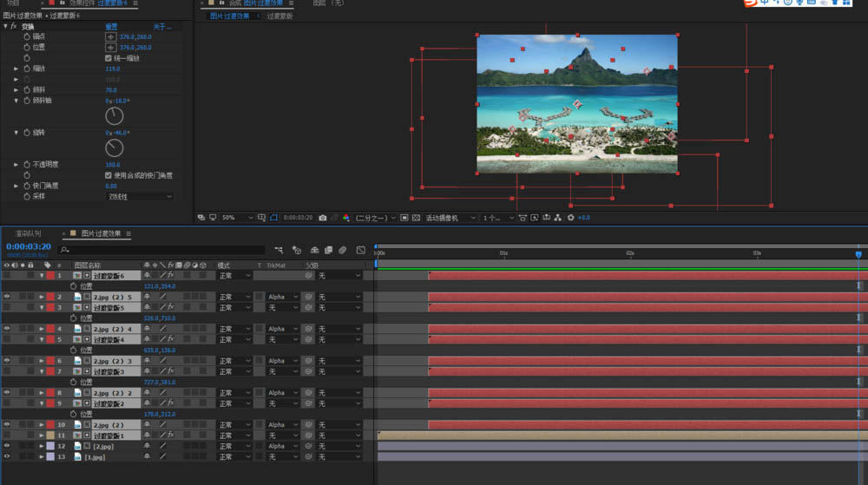The height and width of the screenshot is (485, 868).
Task: Click the rotation dial under 旋转
Action: [115, 148]
